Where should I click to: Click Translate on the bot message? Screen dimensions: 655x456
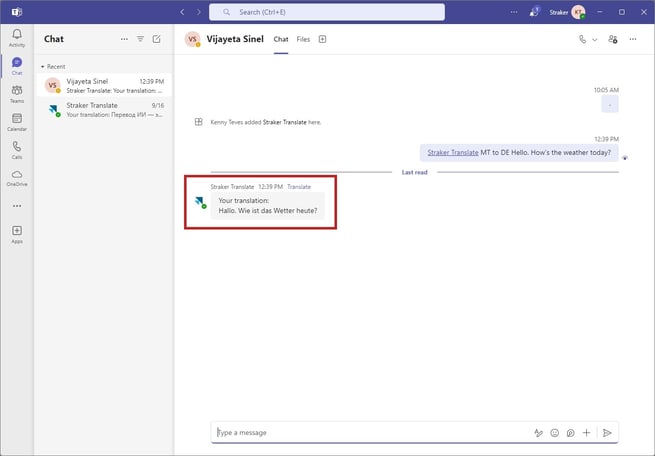[299, 187]
